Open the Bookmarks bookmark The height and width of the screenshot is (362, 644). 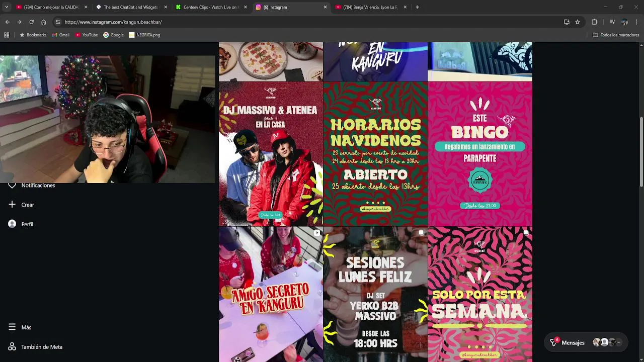[33, 35]
